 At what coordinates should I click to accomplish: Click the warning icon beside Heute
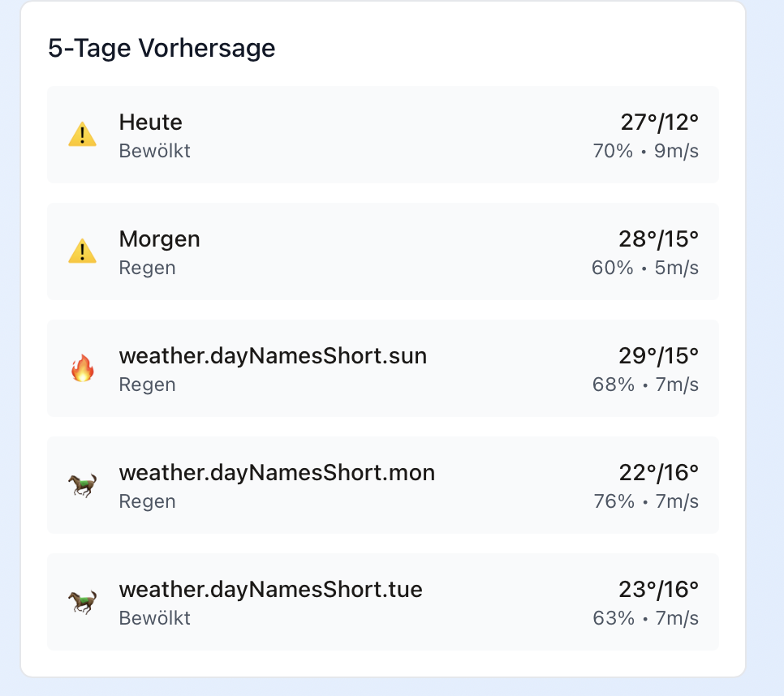click(x=82, y=135)
